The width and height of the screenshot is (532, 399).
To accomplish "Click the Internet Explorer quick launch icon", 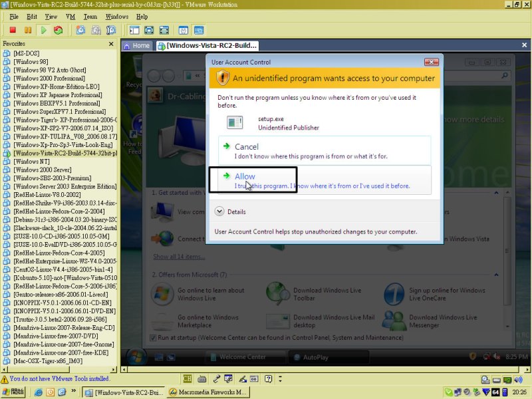I will (x=39, y=392).
